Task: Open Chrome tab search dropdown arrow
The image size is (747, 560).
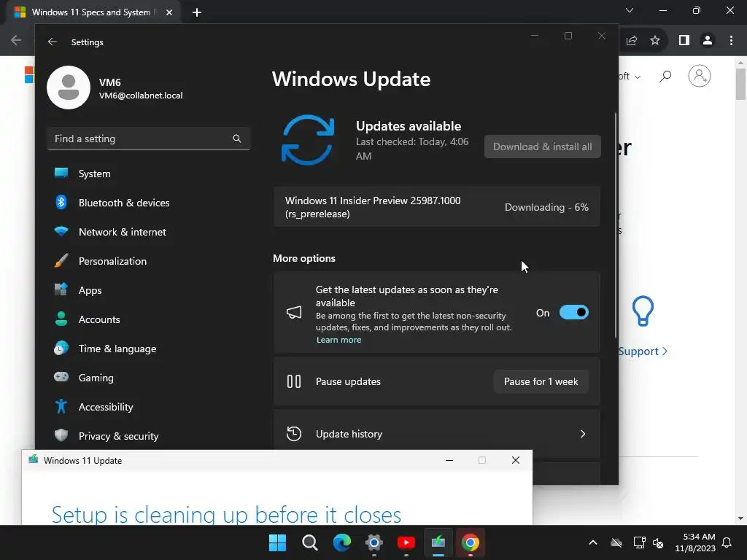Action: coord(630,10)
